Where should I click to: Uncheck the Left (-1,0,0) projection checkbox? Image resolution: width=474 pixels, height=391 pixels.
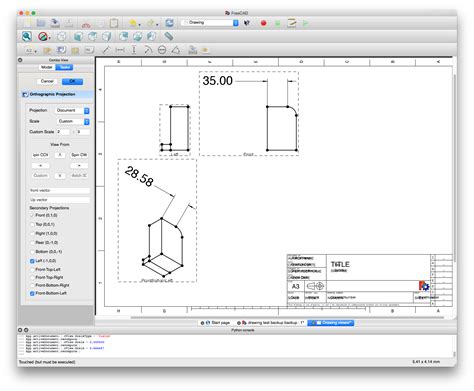coord(32,261)
